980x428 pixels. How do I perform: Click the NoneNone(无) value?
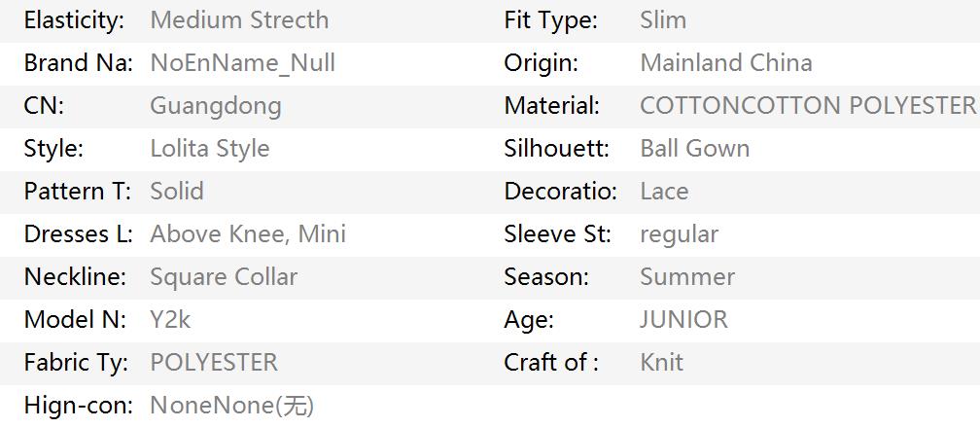click(x=231, y=406)
